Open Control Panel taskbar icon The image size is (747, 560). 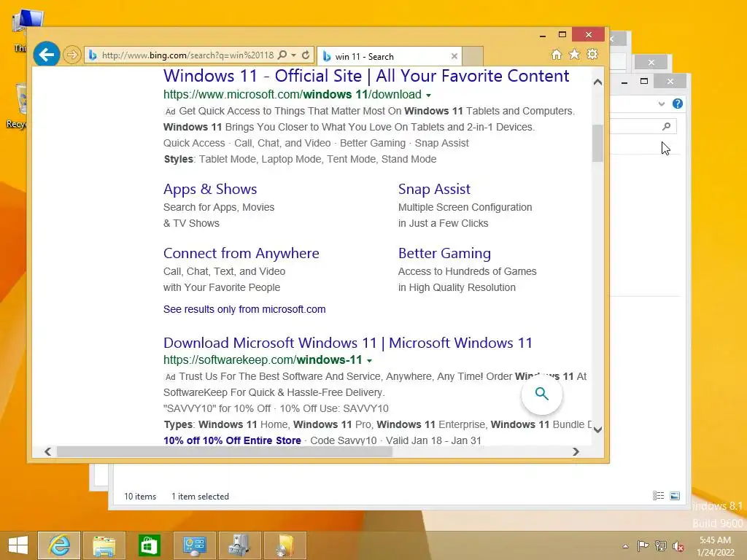[194, 545]
